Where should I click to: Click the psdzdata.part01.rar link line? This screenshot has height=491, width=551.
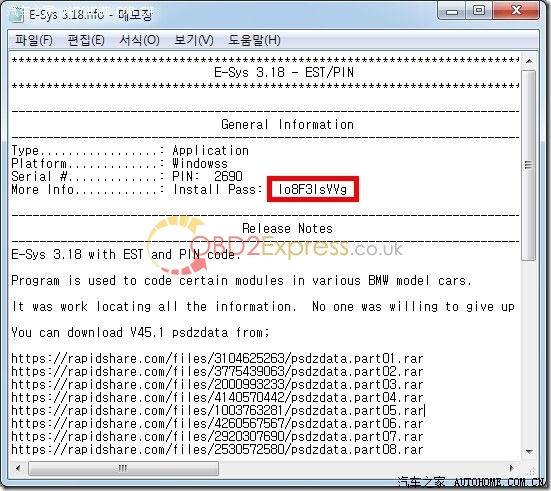(217, 358)
